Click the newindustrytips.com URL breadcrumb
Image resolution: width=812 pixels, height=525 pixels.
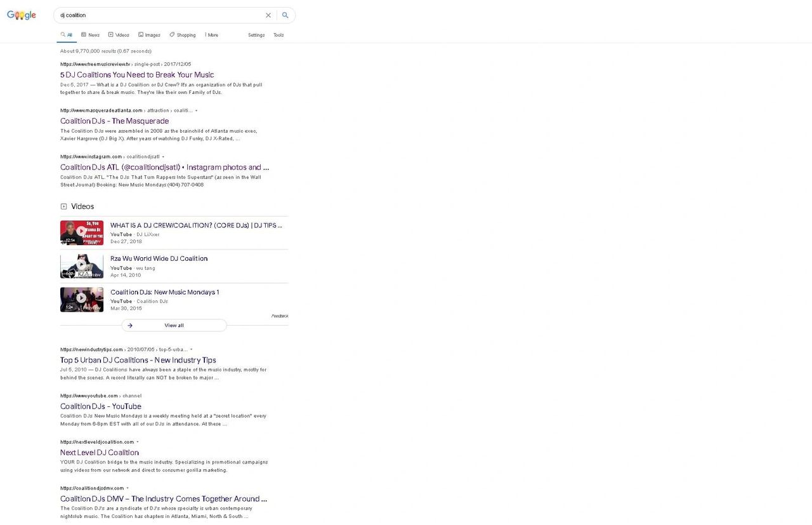click(124, 349)
